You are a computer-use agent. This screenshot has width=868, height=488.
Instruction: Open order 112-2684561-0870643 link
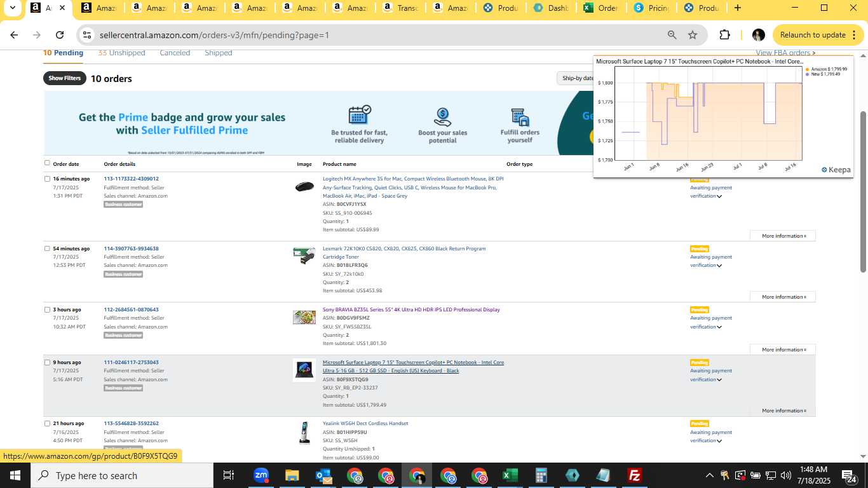click(x=131, y=309)
